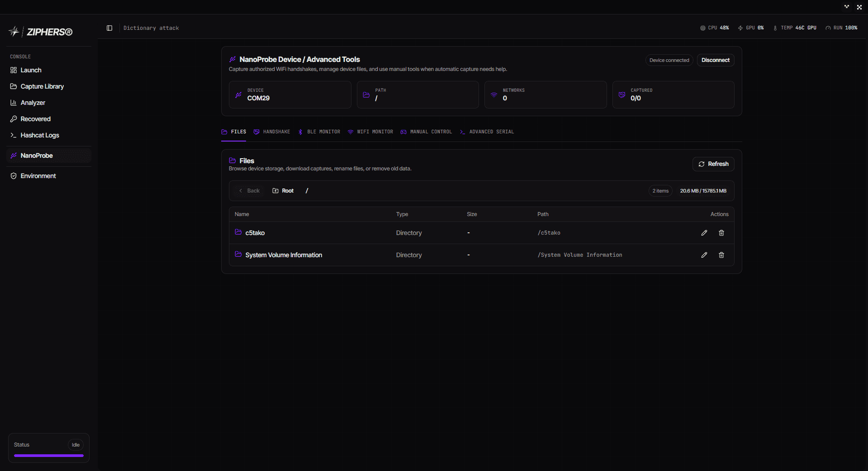Click the Zipherso logo
Screen dimensions: 868x471
[x=41, y=32]
